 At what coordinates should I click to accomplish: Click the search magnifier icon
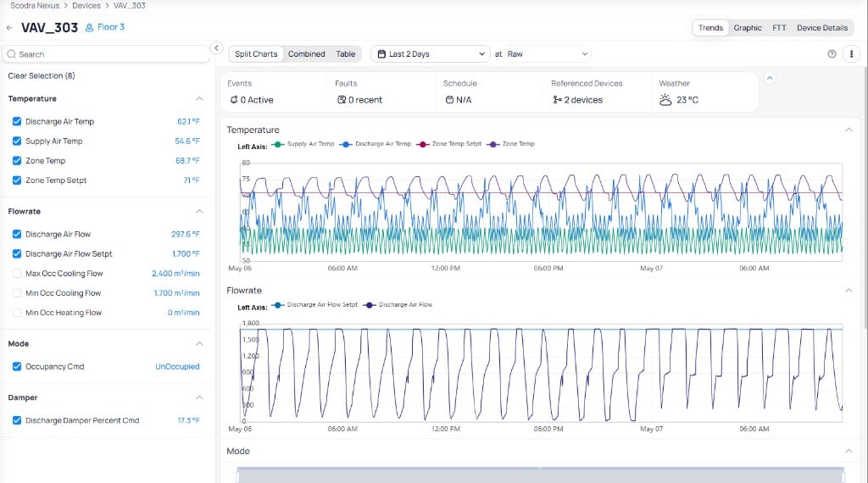click(12, 54)
